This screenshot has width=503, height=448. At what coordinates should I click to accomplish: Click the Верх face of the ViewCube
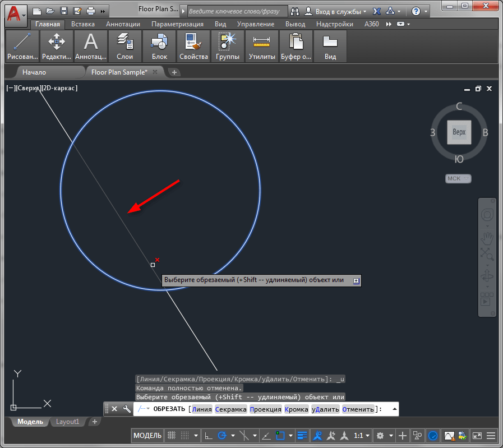(x=459, y=132)
